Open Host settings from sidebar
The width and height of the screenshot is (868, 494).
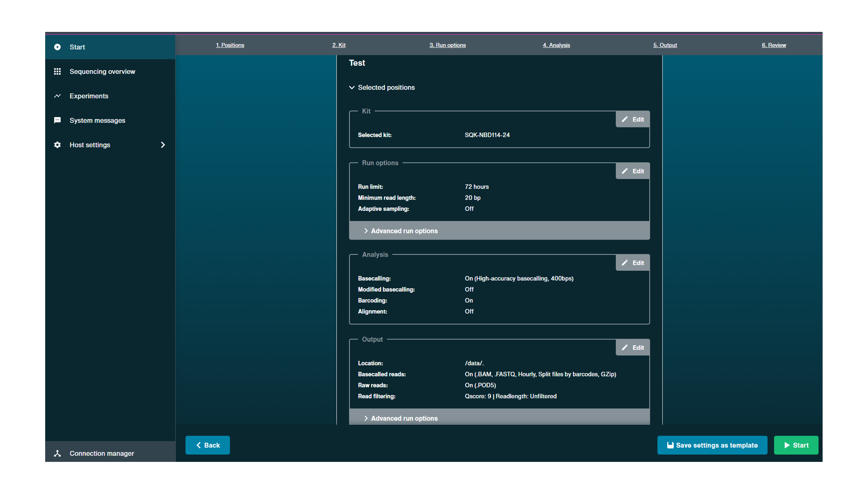110,145
